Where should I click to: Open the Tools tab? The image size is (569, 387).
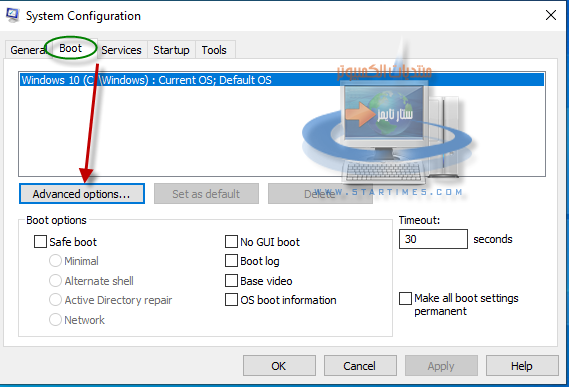click(214, 50)
